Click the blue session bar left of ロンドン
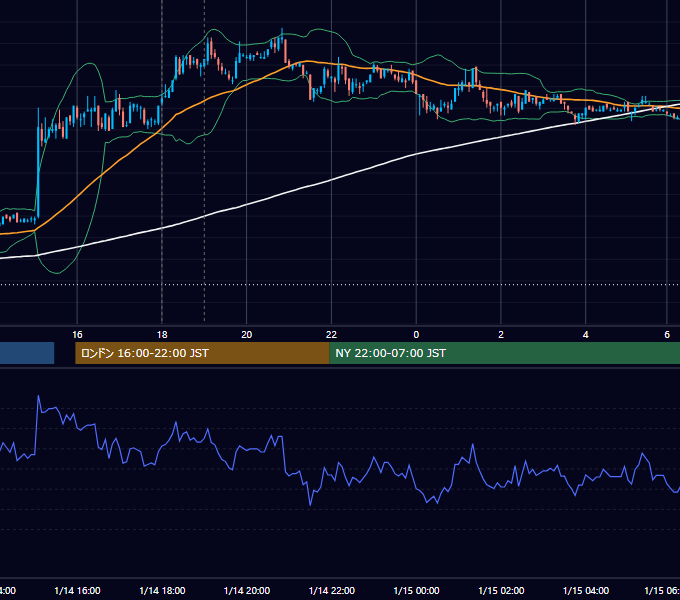 coord(27,353)
